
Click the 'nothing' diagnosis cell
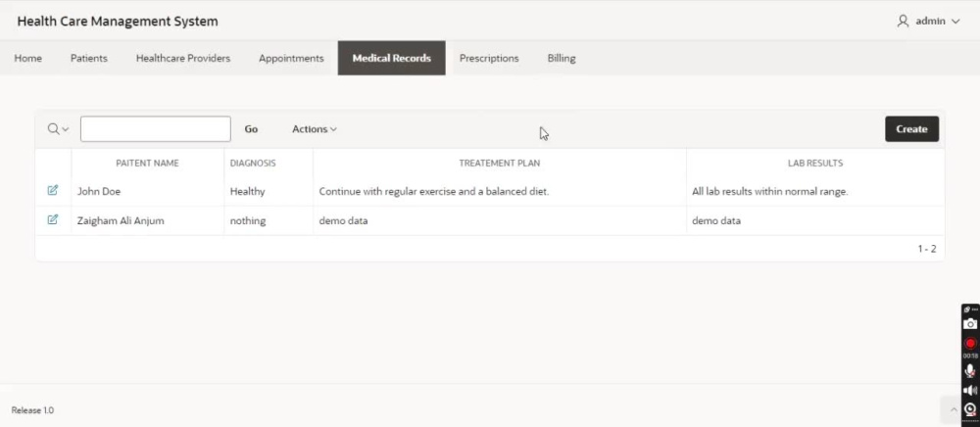point(269,220)
